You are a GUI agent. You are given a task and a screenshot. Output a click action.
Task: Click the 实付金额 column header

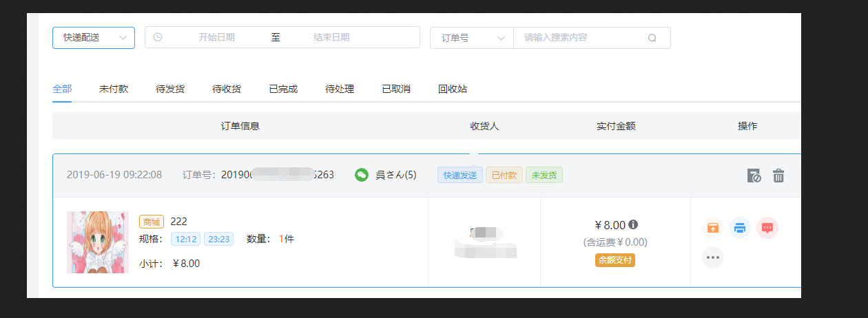616,126
